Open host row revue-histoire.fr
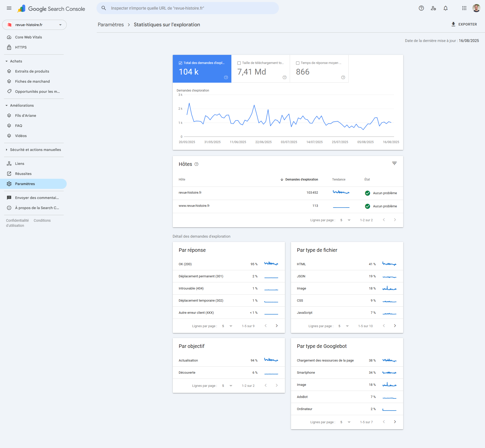Image resolution: width=485 pixels, height=448 pixels. 288,193
